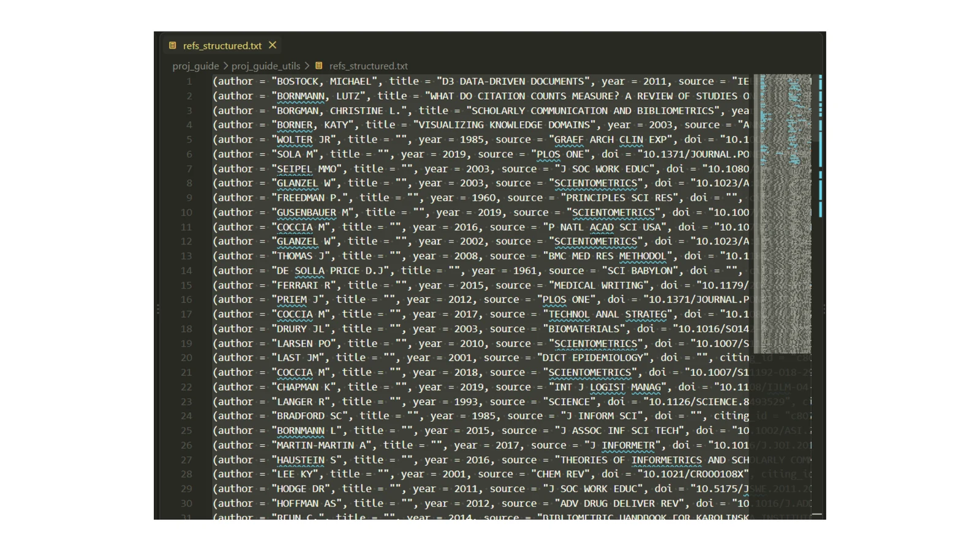The height and width of the screenshot is (551, 980).
Task: Click "SCI BABYLON" source text
Action: tap(639, 271)
